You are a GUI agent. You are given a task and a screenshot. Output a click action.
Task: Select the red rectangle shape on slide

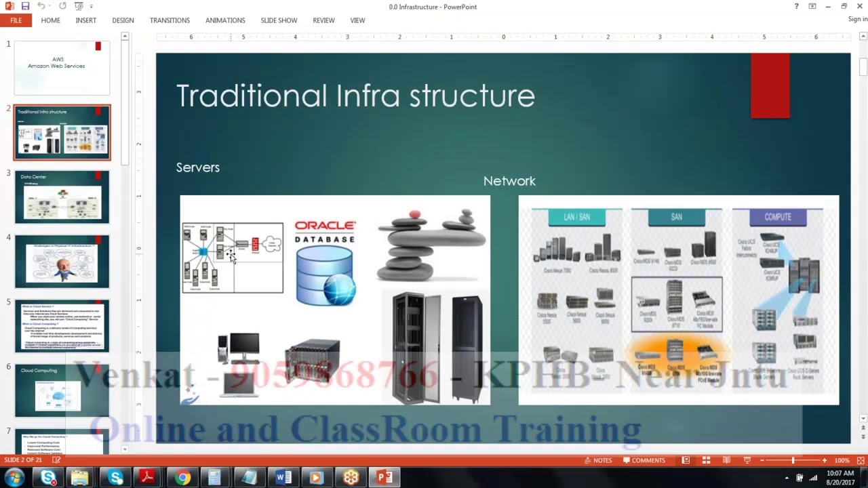pyautogui.click(x=770, y=86)
